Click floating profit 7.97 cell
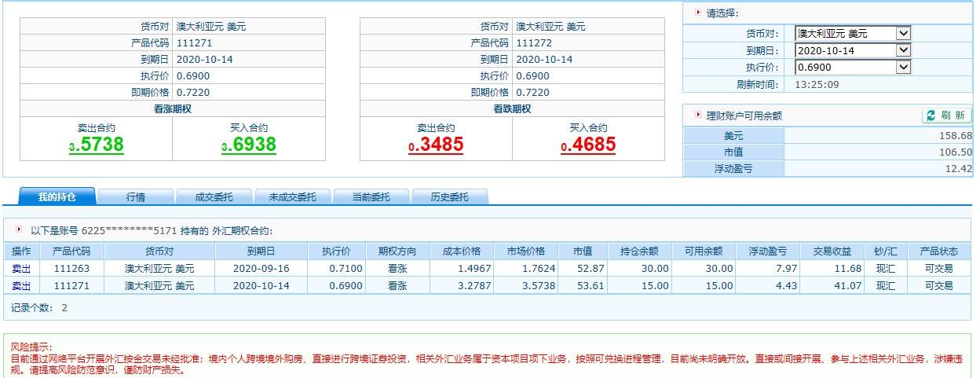Screen dimensions: 980x378 click(x=786, y=268)
